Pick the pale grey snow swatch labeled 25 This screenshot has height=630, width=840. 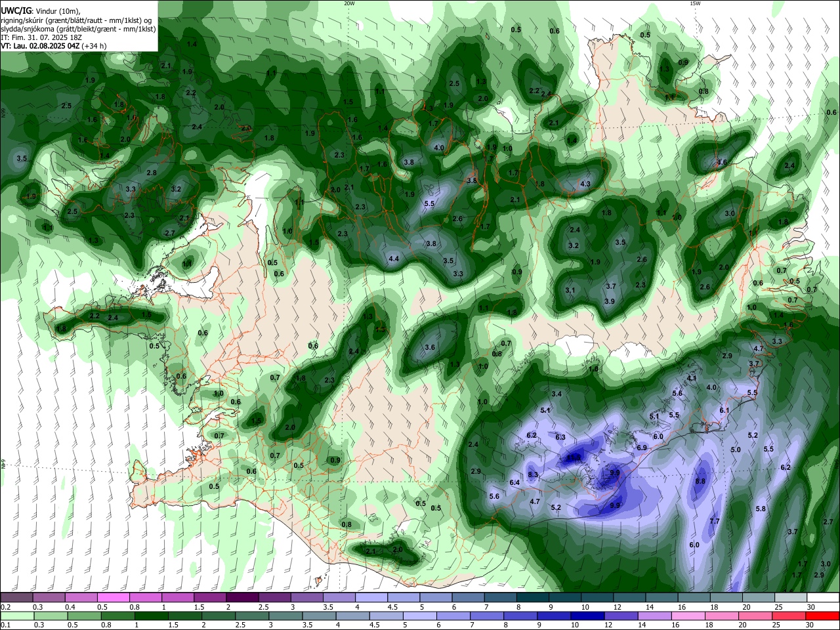click(791, 598)
